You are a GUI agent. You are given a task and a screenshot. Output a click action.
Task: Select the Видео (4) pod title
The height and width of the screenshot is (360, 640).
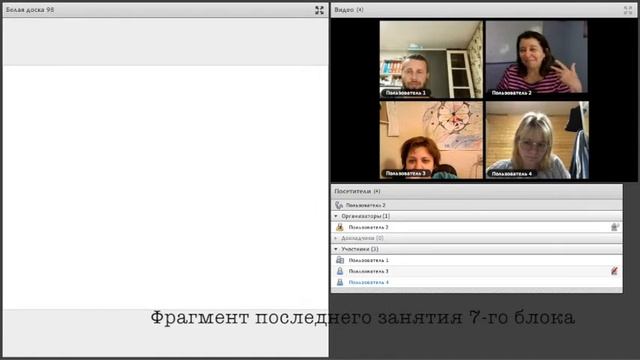pyautogui.click(x=349, y=10)
